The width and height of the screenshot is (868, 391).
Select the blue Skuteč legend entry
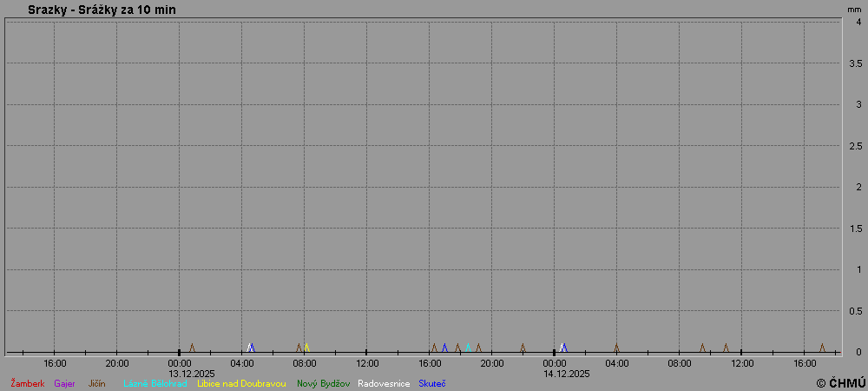(431, 383)
